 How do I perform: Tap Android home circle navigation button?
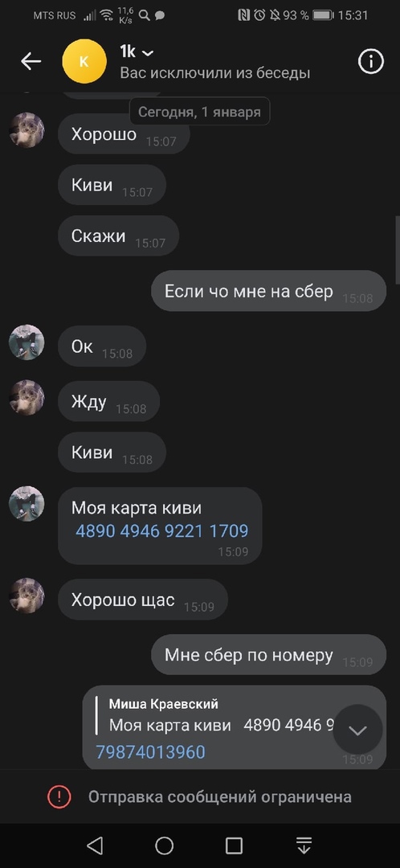coord(165,845)
